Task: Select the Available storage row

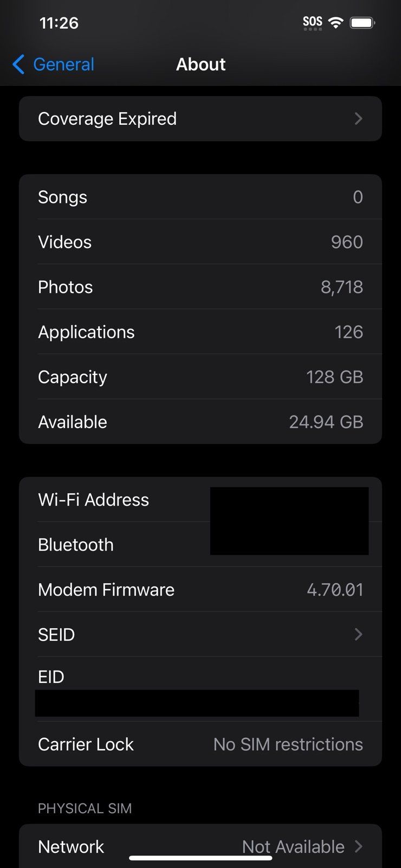Action: tap(200, 422)
